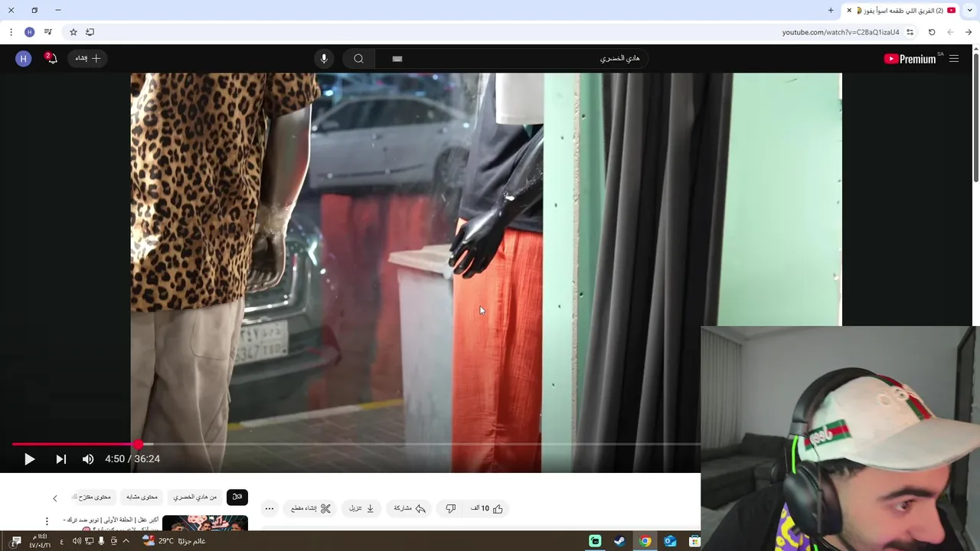Download the video with تنزيل button

pyautogui.click(x=361, y=508)
